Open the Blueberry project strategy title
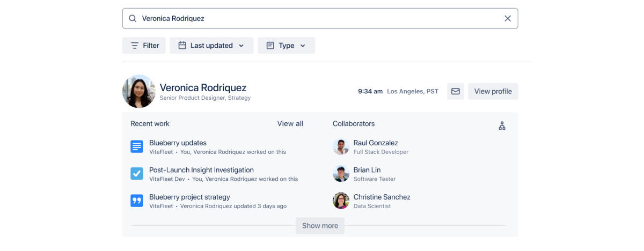Image resolution: width=644 pixels, height=251 pixels. (x=189, y=197)
